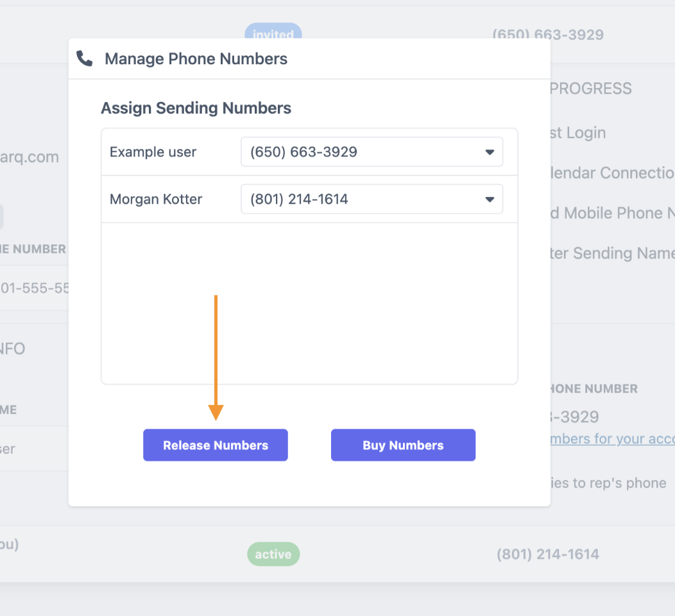The image size is (675, 616).
Task: Click the Release Numbers button
Action: tap(215, 445)
